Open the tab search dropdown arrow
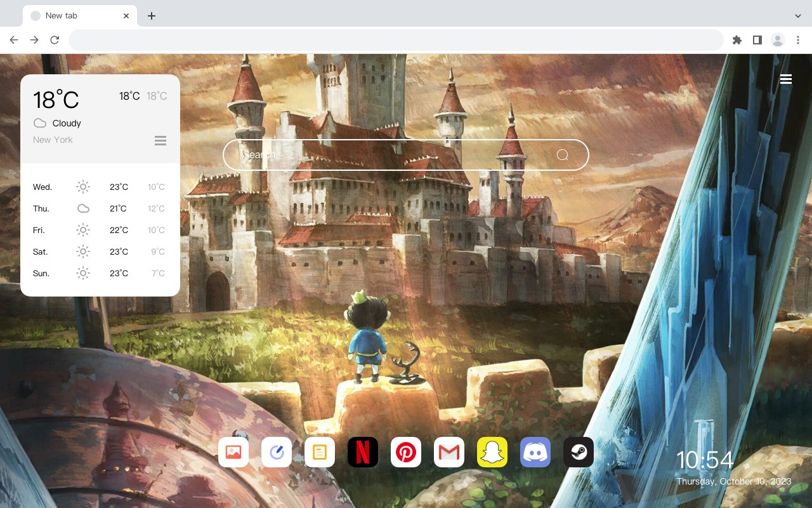This screenshot has height=508, width=812. [798, 16]
